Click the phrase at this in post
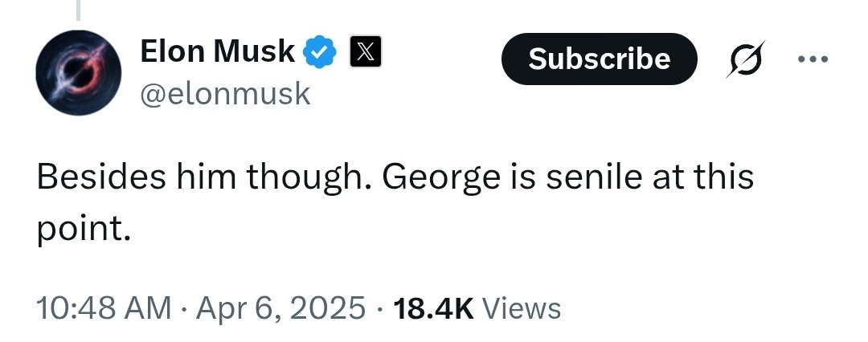Screen dimensions: 868x342 point(702,177)
